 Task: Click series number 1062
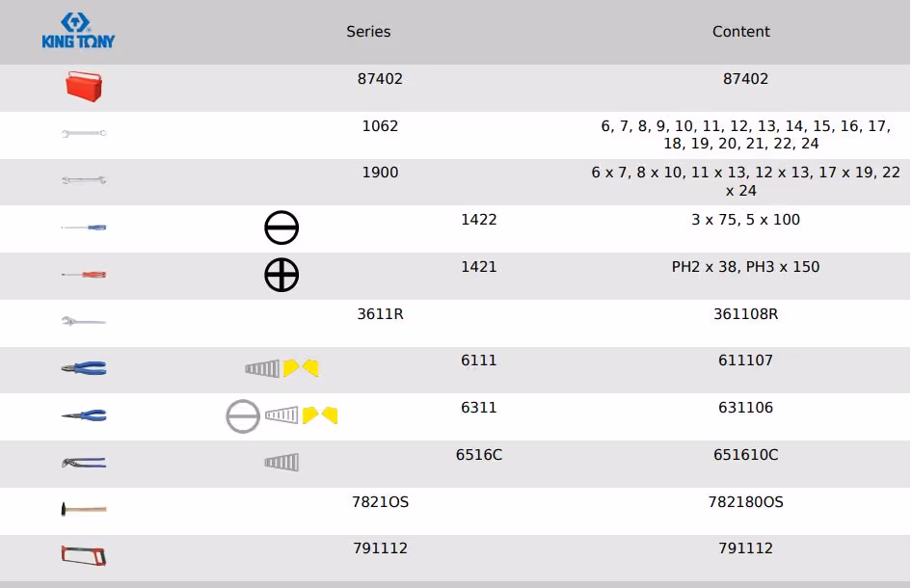380,126
